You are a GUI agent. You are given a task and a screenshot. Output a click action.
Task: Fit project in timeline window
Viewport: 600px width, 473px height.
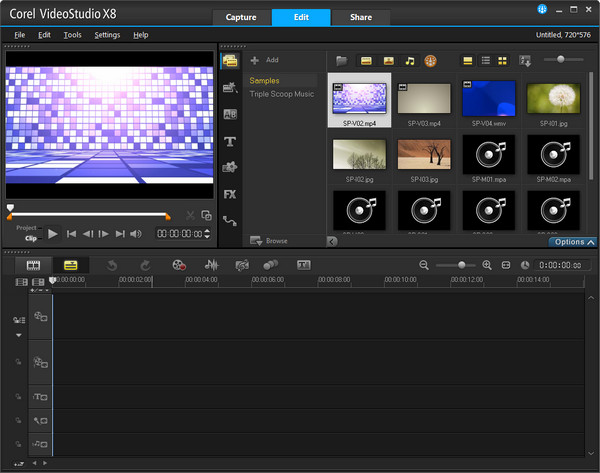506,265
